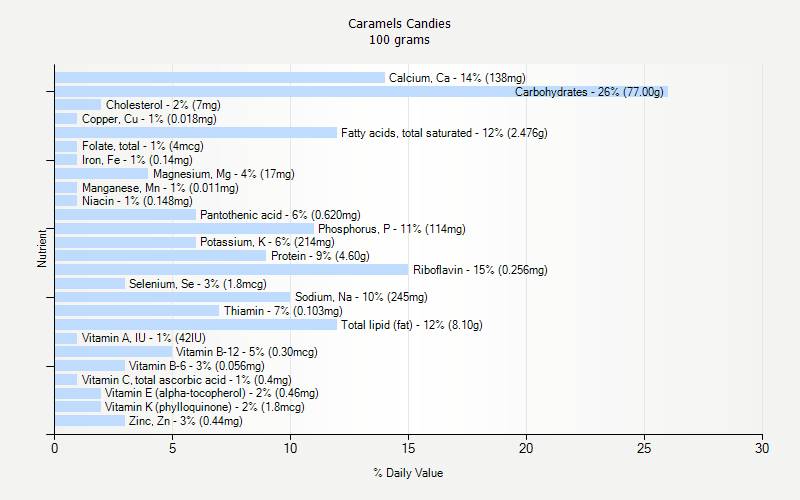Click the Calcium bar in the chart

(220, 78)
